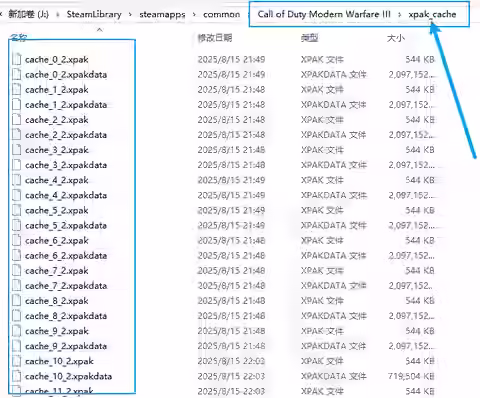Sort by the 修改日期 column header
Screen dimensions: 480x398
(x=215, y=38)
